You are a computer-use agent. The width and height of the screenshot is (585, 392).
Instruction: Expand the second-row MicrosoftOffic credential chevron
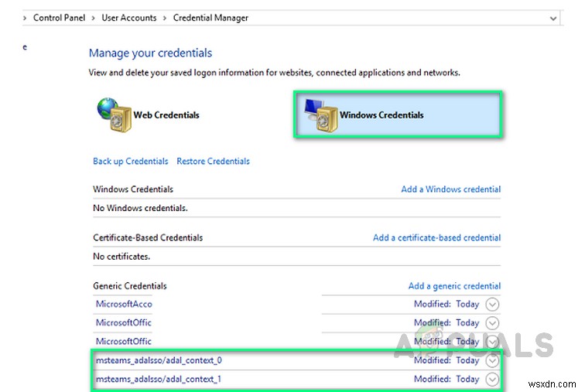(x=493, y=323)
